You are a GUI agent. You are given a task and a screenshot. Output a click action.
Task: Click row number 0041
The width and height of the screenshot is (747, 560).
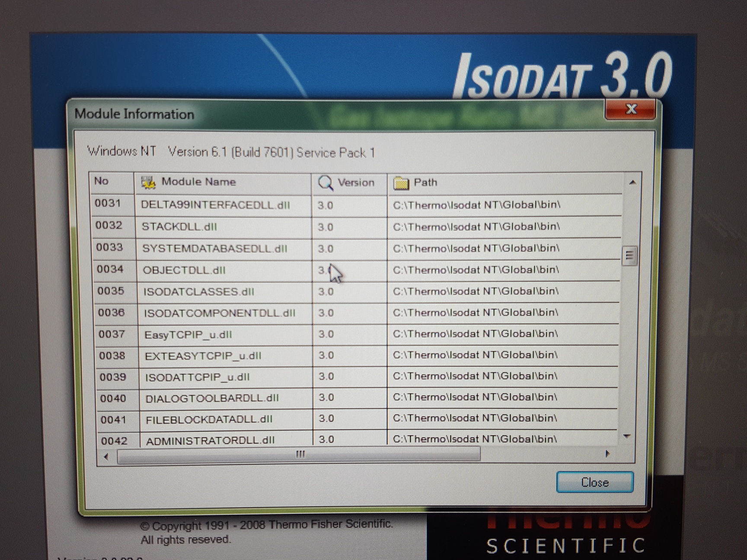pos(114,420)
